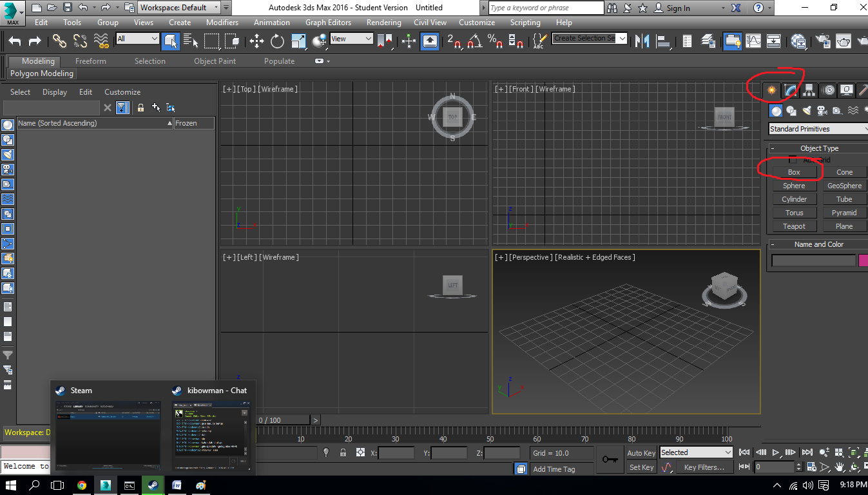Toggle the 3D Snaps button
This screenshot has width=868, height=495.
coord(455,41)
